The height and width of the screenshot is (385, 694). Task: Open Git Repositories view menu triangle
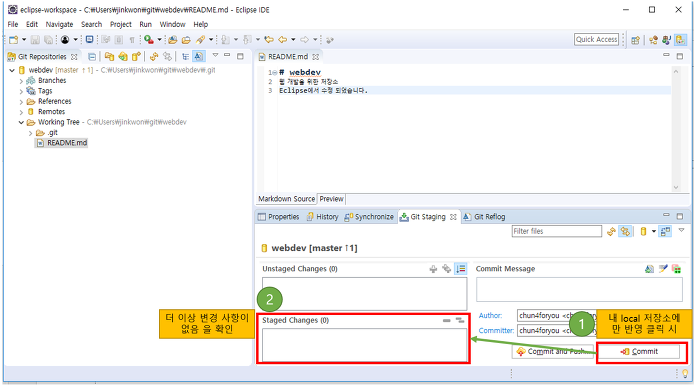point(215,55)
